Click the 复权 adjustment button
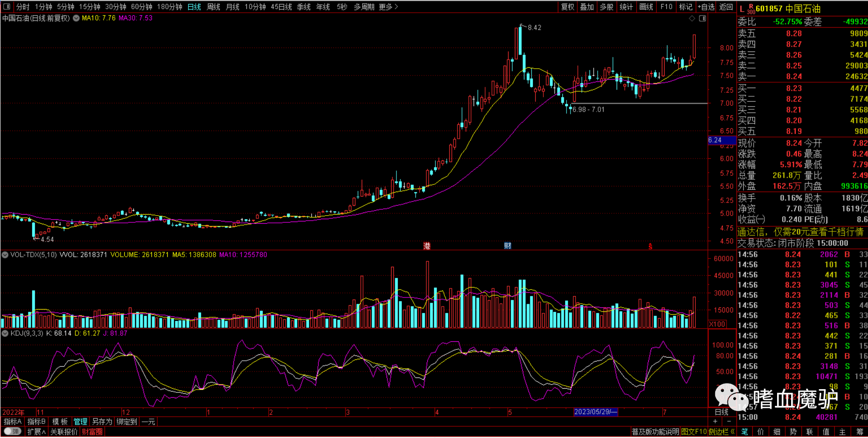This screenshot has height=438, width=868. click(x=567, y=7)
